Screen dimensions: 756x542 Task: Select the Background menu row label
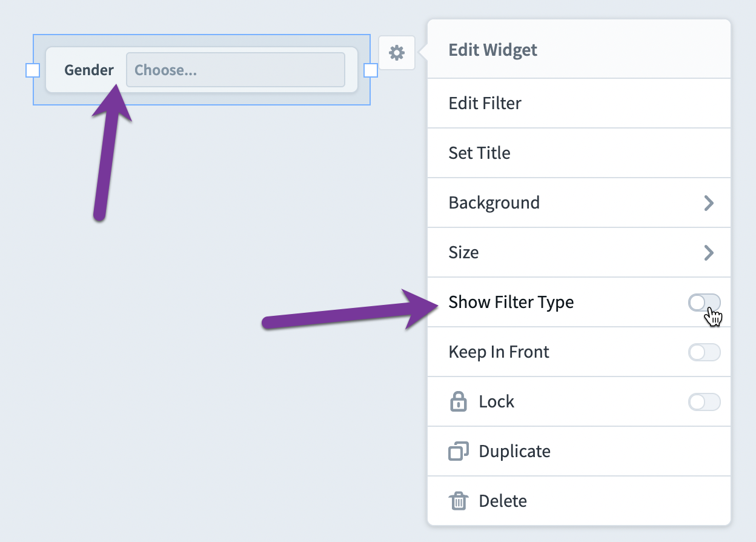(x=494, y=203)
